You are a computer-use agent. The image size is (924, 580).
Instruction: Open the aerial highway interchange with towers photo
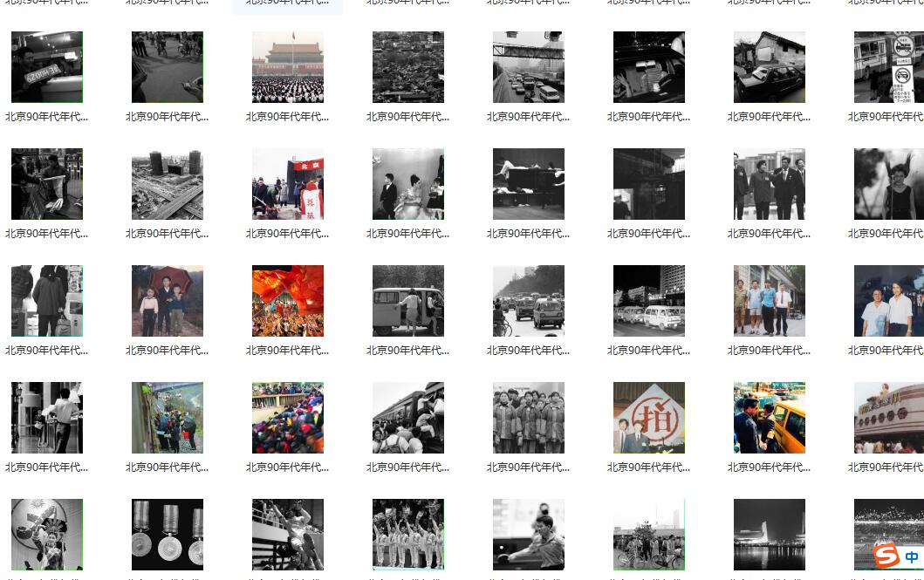(168, 184)
